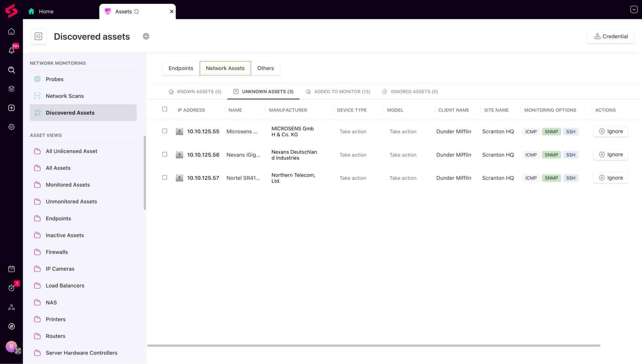Click the globe icon beside Discovered assets
Screen dimensions: 642x364
point(146,36)
